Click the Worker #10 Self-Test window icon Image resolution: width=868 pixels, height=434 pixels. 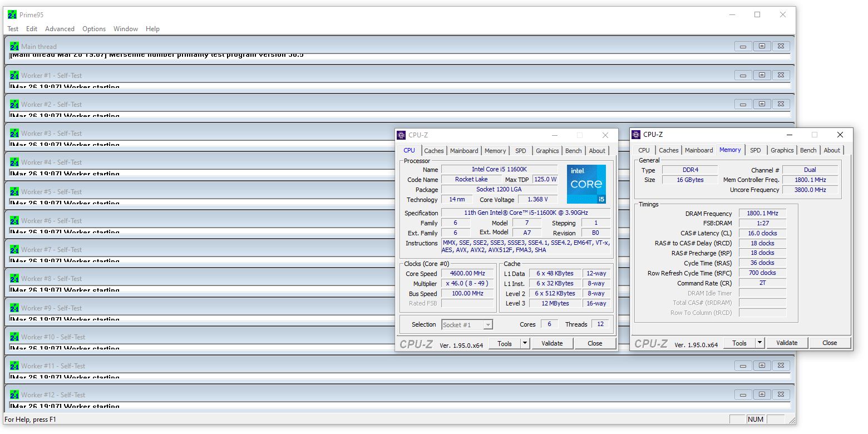(x=14, y=337)
